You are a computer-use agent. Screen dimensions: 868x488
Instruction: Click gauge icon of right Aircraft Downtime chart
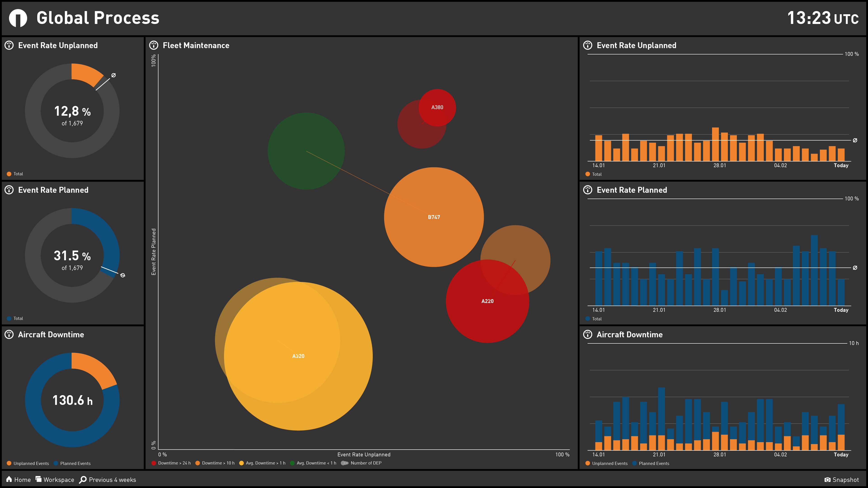588,334
